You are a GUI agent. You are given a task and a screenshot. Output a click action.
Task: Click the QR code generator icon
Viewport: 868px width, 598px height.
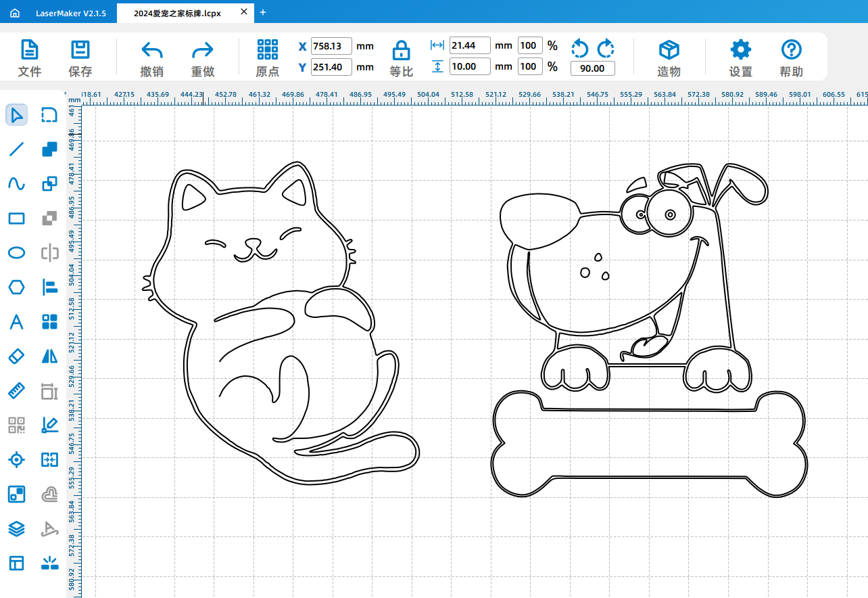click(x=17, y=425)
